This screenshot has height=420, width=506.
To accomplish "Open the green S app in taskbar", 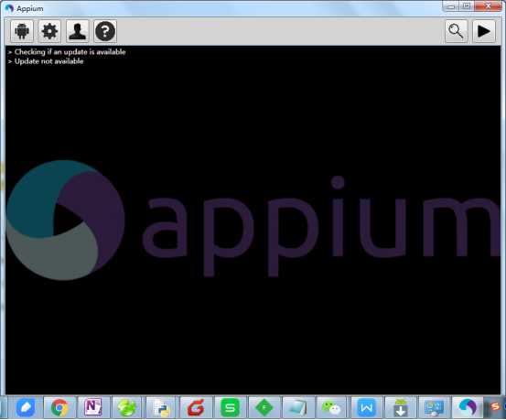I will [x=230, y=407].
